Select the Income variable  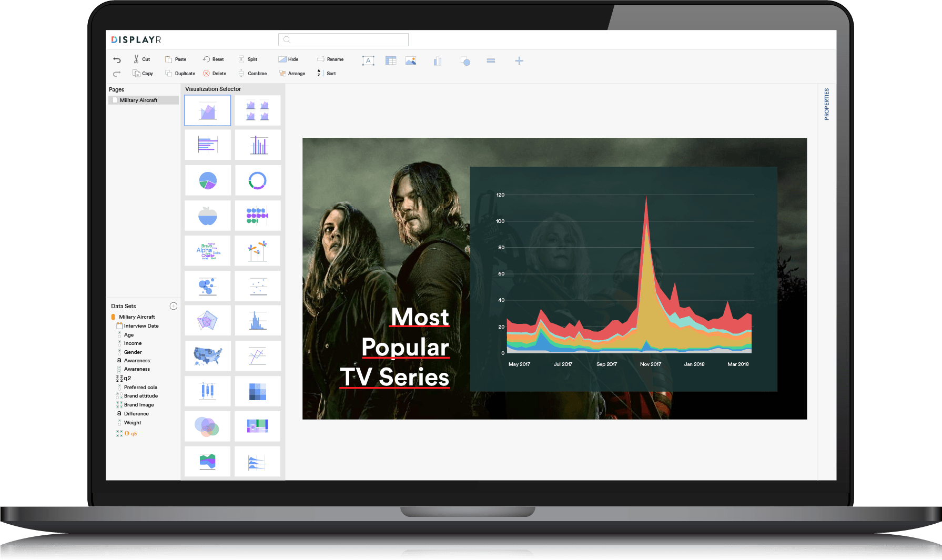click(x=129, y=343)
